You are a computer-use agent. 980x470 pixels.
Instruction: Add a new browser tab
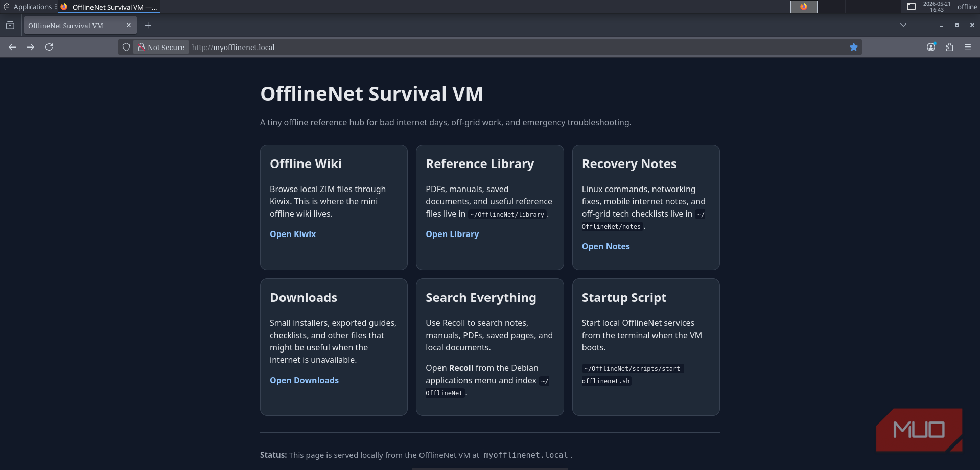pyautogui.click(x=148, y=26)
